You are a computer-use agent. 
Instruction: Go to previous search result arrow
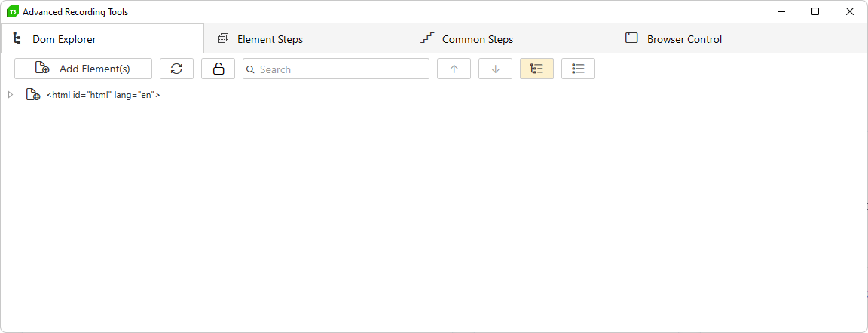tap(454, 69)
